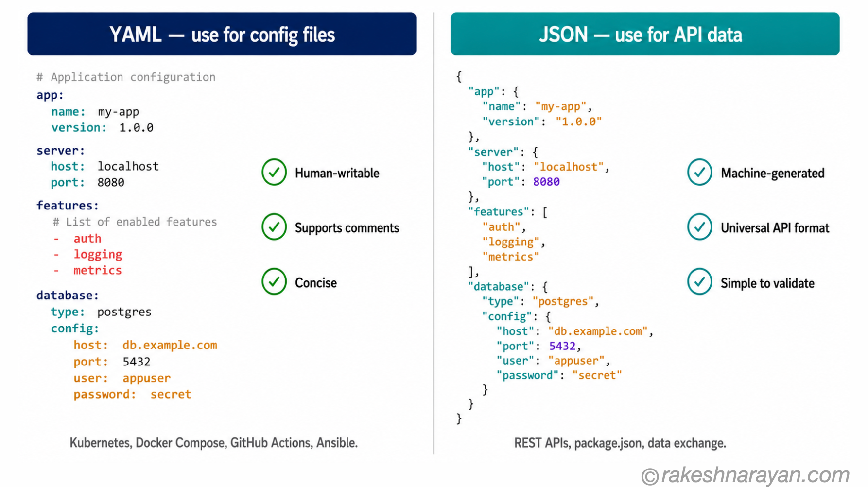868x487 pixels.
Task: Click the YAML 'password: secret' line
Action: tap(132, 394)
